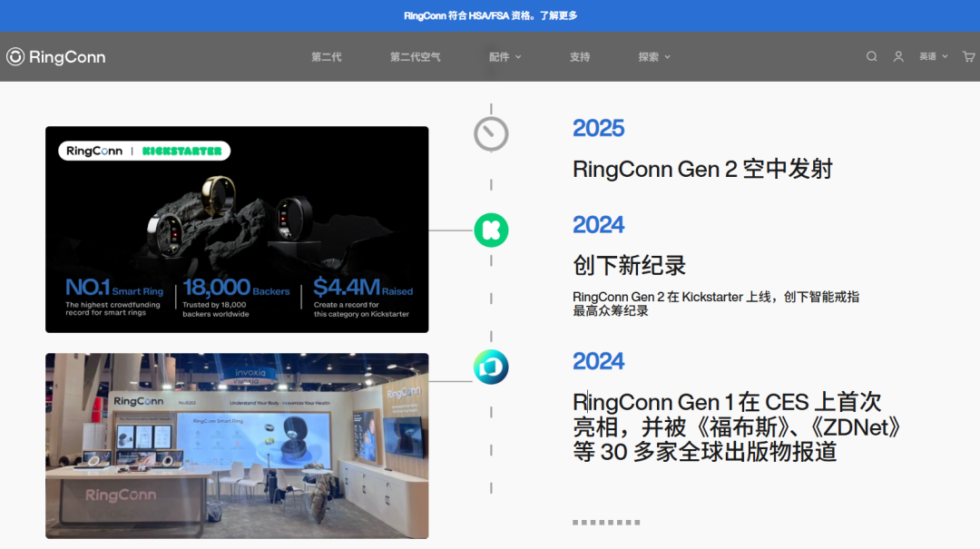Click the 第二代空气 menu item
The image size is (980, 549).
pyautogui.click(x=414, y=56)
